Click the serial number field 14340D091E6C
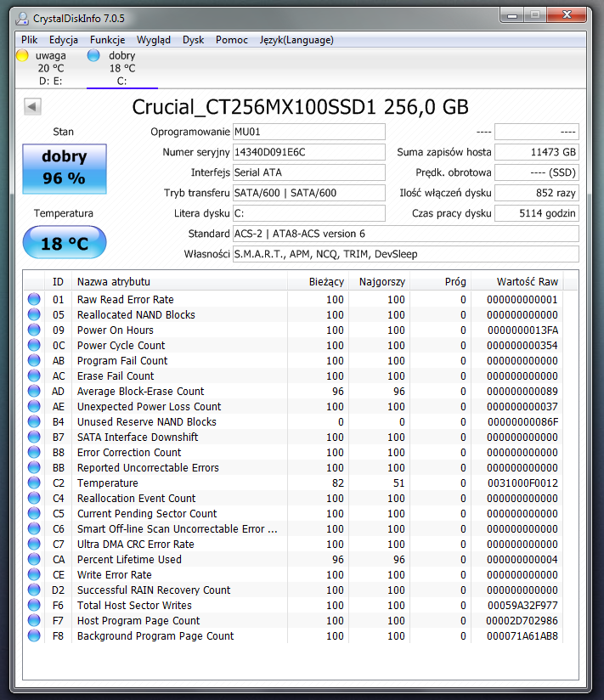Image resolution: width=604 pixels, height=700 pixels. 309,152
